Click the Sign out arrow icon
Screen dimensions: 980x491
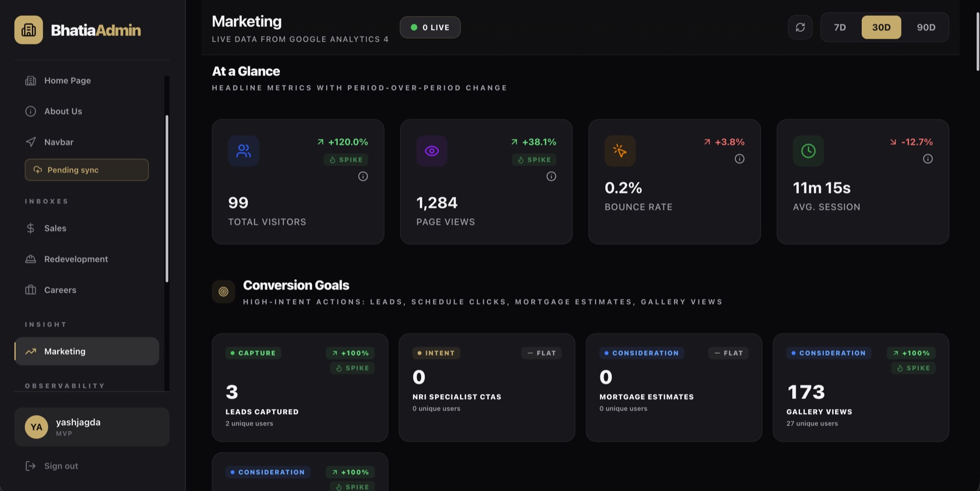tap(30, 466)
